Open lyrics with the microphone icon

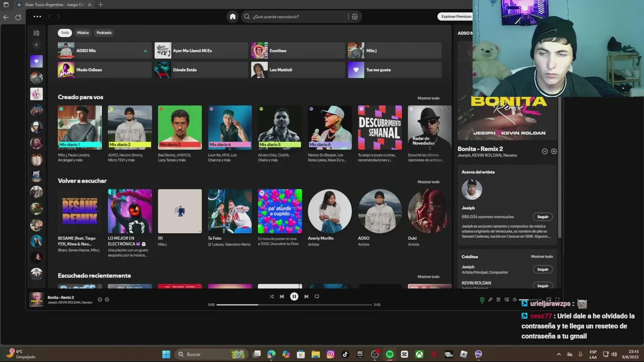[x=490, y=300]
